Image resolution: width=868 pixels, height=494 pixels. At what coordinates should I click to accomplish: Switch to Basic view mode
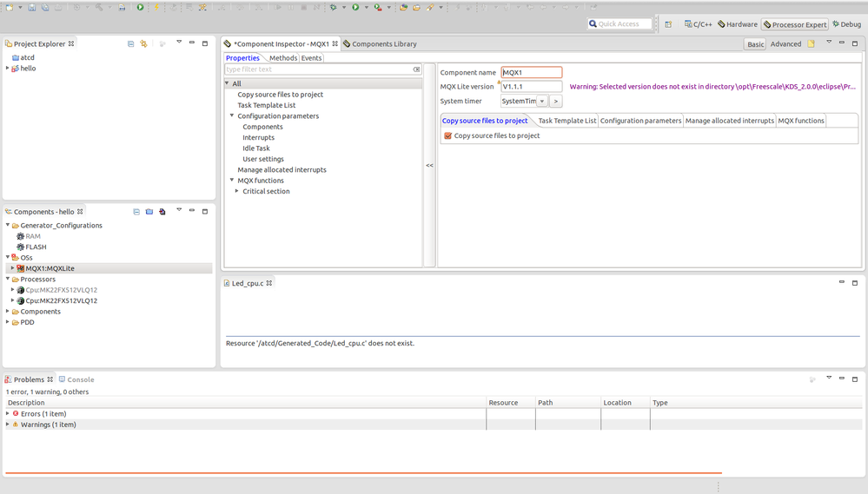point(755,44)
